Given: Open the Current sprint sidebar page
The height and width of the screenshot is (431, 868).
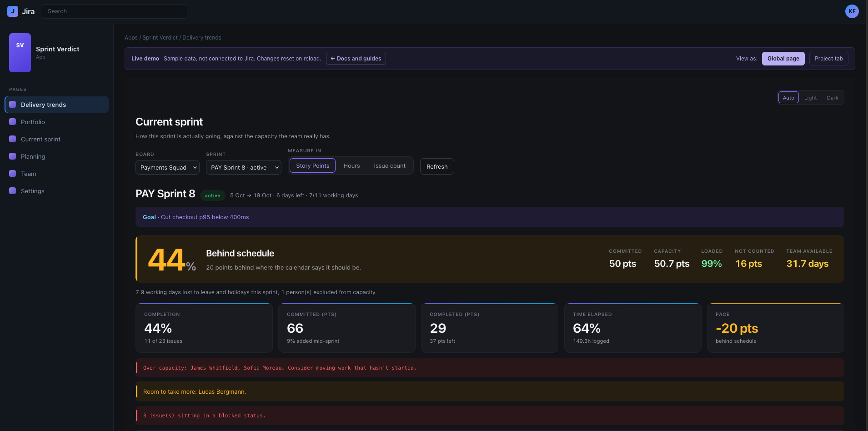Looking at the screenshot, I should pyautogui.click(x=57, y=139).
